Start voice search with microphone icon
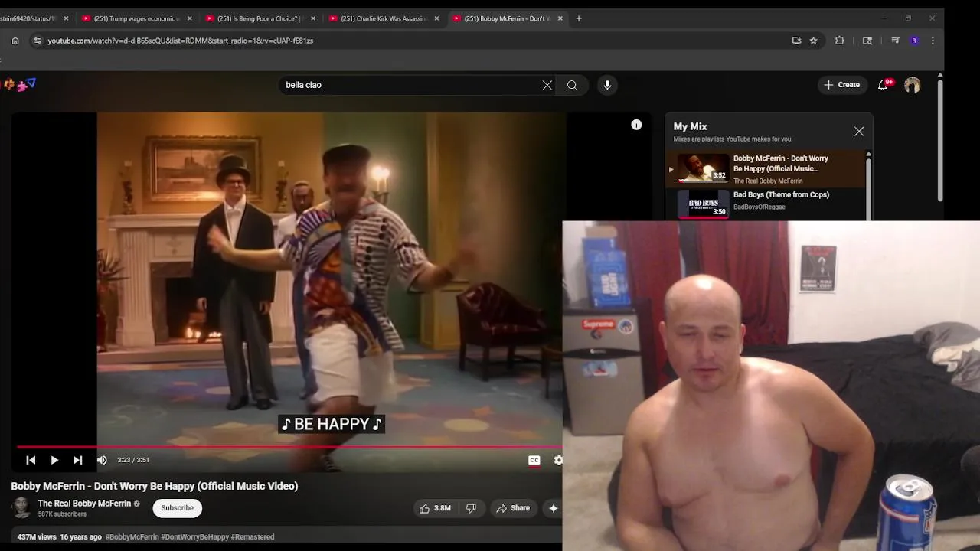 tap(607, 85)
